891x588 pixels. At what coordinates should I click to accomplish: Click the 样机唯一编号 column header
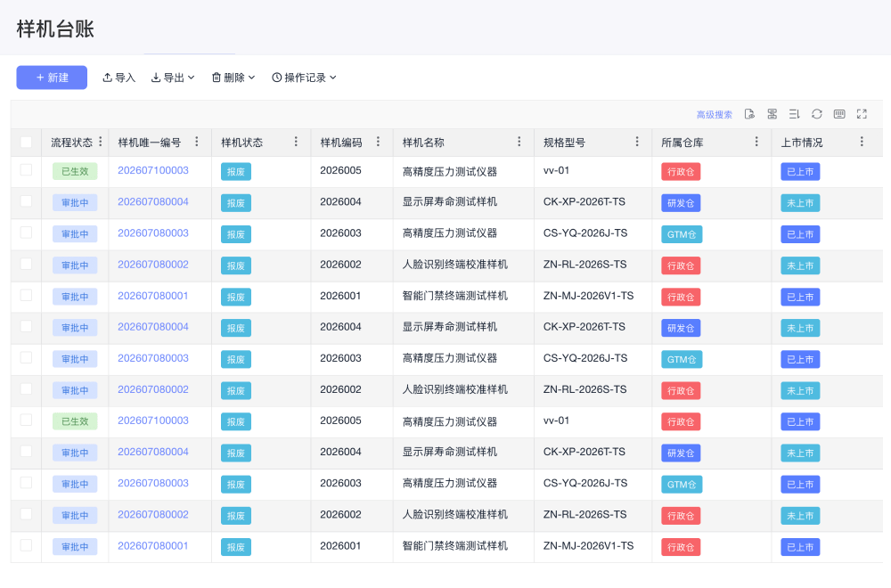click(x=150, y=143)
